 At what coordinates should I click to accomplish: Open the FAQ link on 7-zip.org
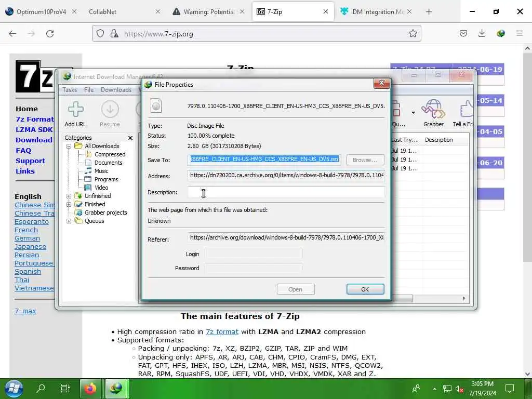point(23,150)
